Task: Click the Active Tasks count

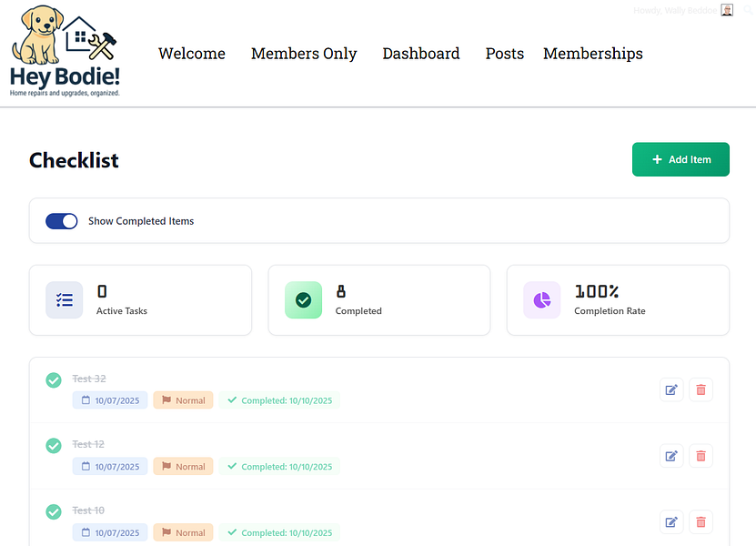Action: (102, 291)
